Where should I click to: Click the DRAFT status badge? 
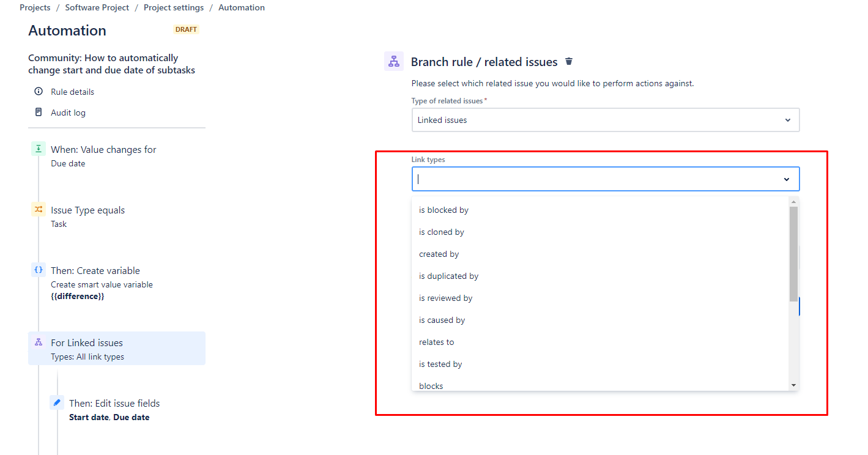[x=186, y=29]
